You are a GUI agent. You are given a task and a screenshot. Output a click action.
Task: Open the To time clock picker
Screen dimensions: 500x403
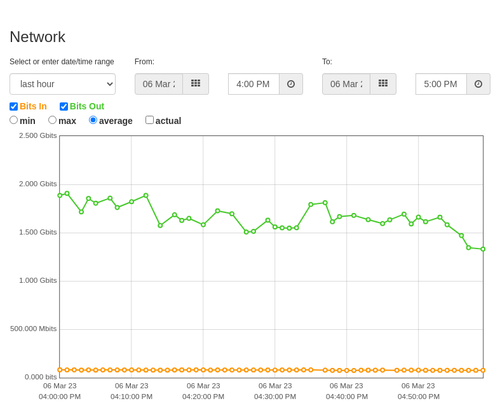[x=478, y=84]
